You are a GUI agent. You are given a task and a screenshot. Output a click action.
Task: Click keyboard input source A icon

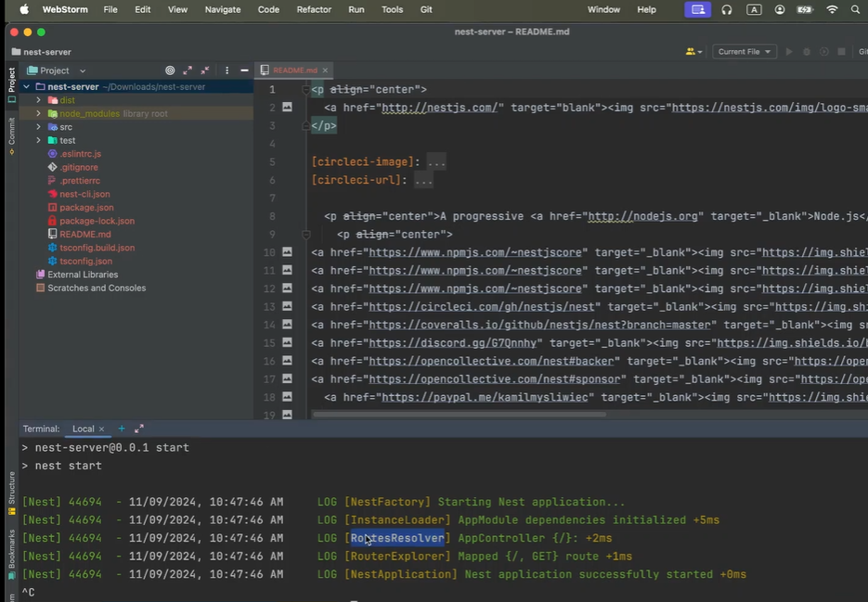pos(754,9)
